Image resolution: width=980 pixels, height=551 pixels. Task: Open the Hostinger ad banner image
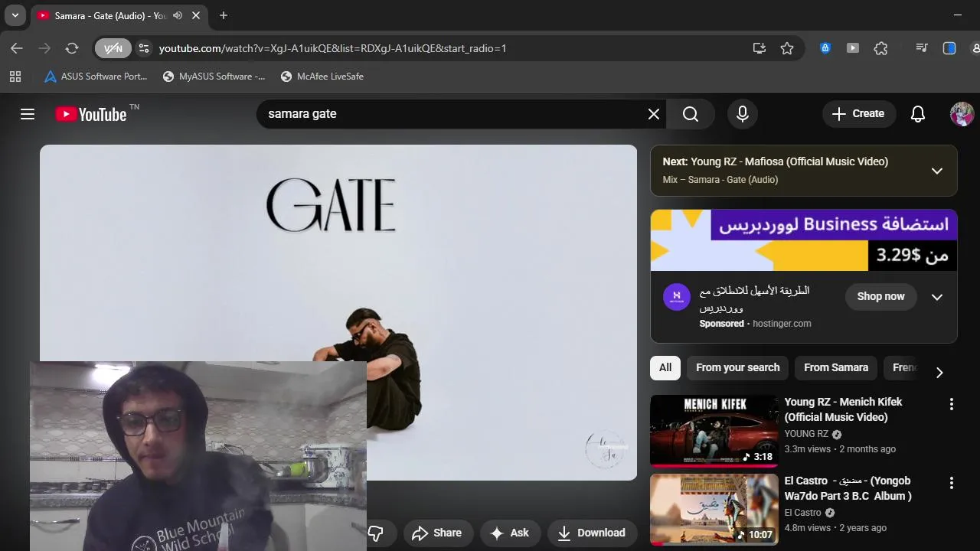[804, 240]
